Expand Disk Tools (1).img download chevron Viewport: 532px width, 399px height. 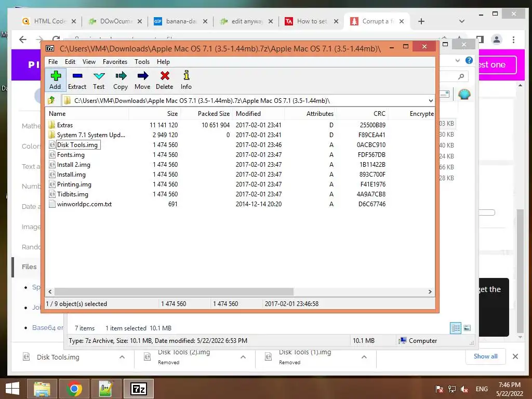(364, 357)
